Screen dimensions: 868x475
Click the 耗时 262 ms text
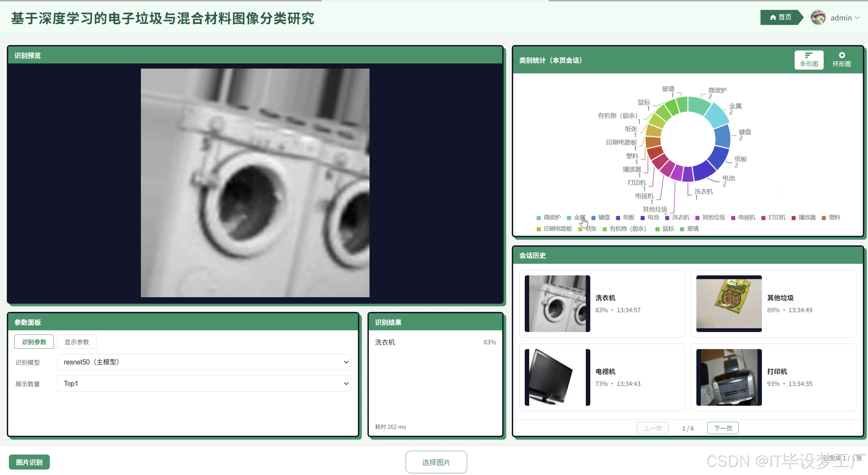pyautogui.click(x=391, y=427)
